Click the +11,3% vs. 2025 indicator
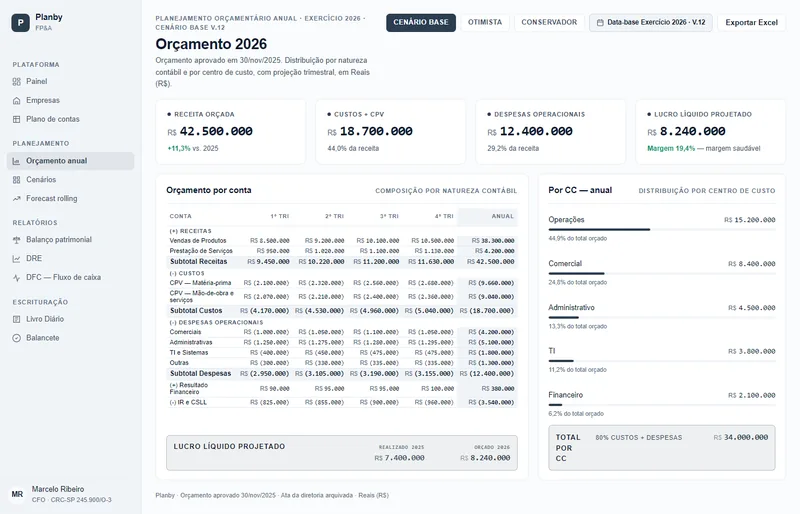Viewport: 800px width, 514px height. click(193, 149)
